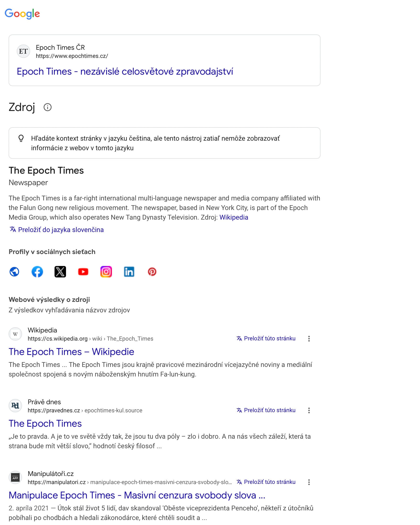
Task: Click the Wikipedia source link in description
Action: point(234,217)
